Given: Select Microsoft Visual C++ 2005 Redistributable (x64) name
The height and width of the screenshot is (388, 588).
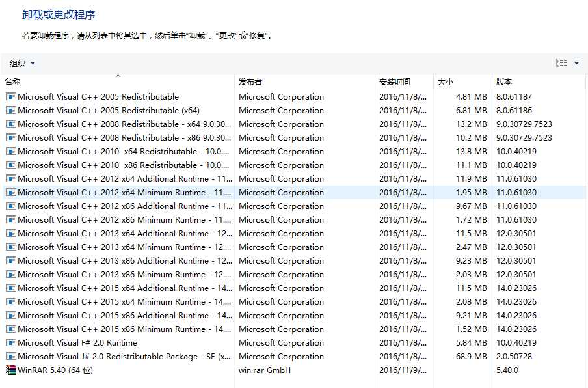Looking at the screenshot, I should pyautogui.click(x=109, y=110).
